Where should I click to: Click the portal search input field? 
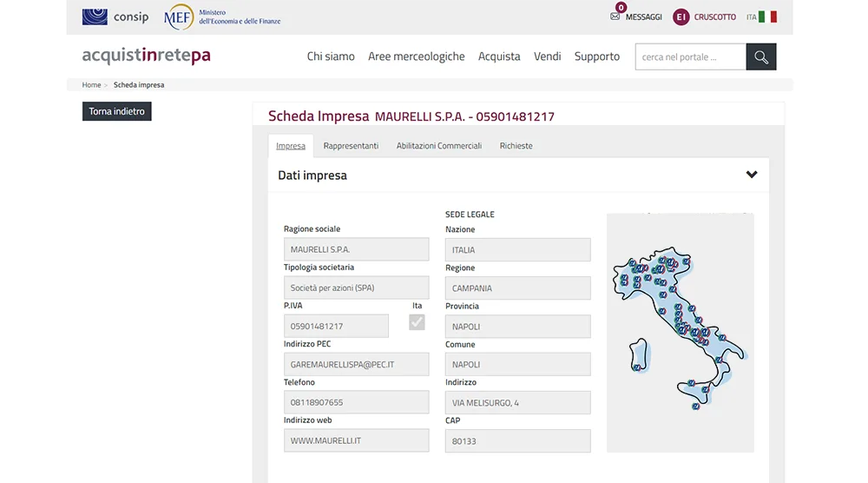pyautogui.click(x=690, y=57)
